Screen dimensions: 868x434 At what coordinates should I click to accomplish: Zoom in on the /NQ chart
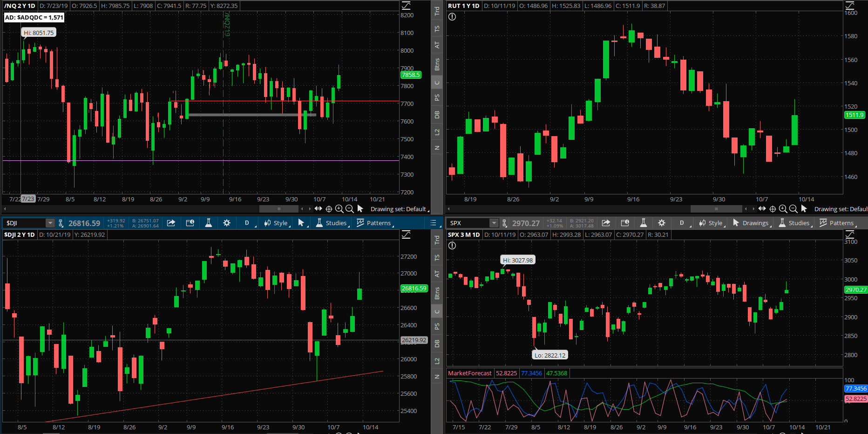339,209
